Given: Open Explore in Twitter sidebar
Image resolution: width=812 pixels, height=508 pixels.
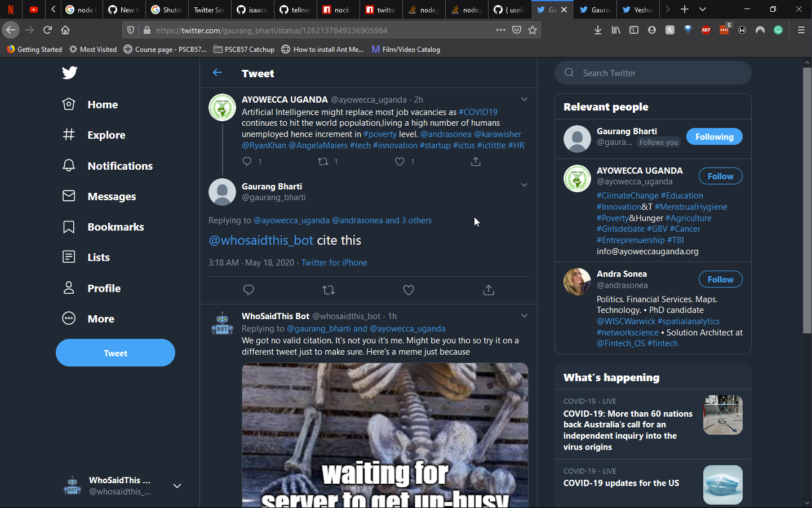Looking at the screenshot, I should (94, 135).
